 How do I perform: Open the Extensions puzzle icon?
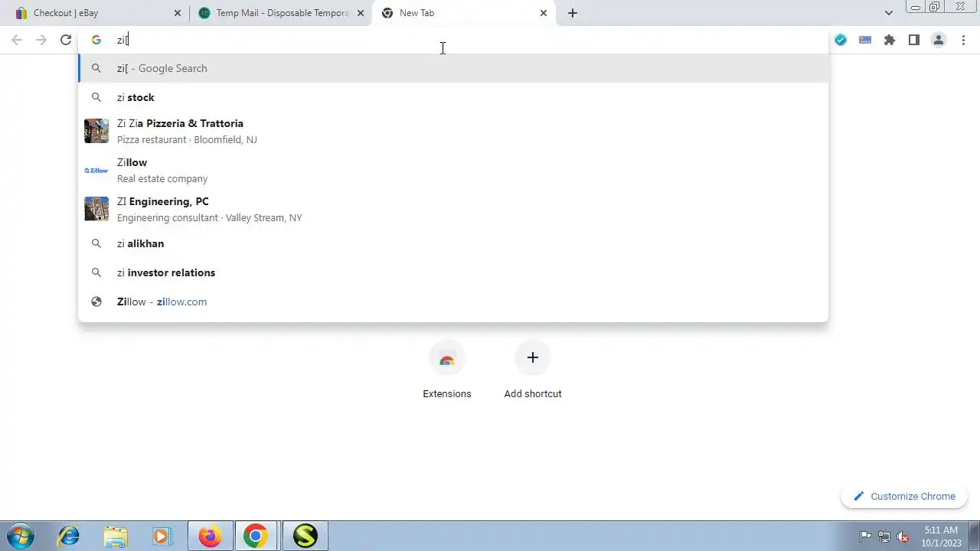[x=890, y=40]
